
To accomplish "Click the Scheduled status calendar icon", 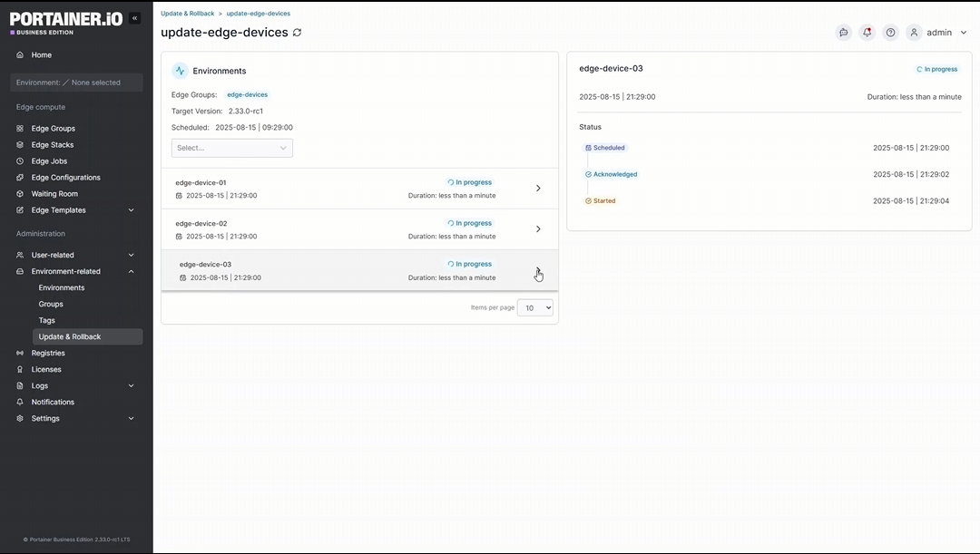I will click(x=588, y=148).
